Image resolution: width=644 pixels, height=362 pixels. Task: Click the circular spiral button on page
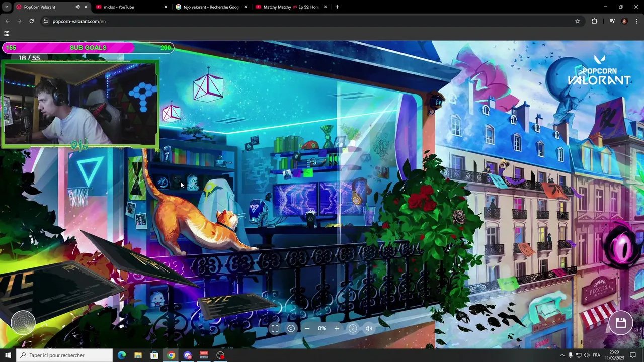click(23, 322)
